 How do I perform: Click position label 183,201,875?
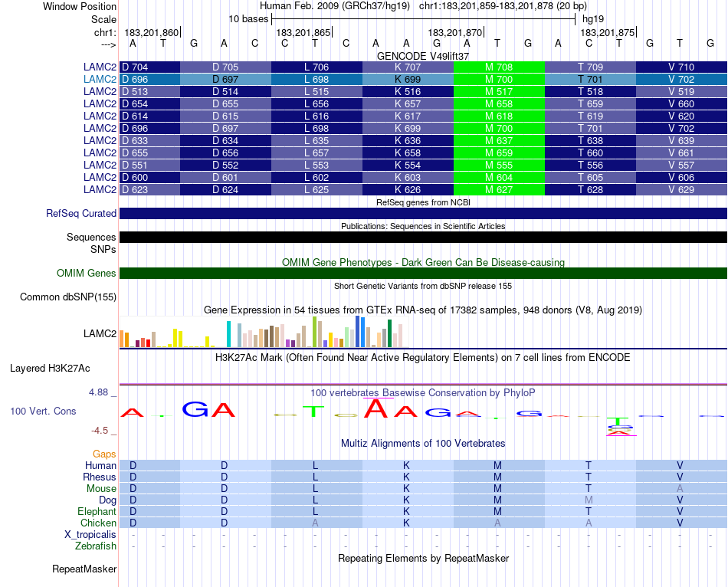pos(607,32)
